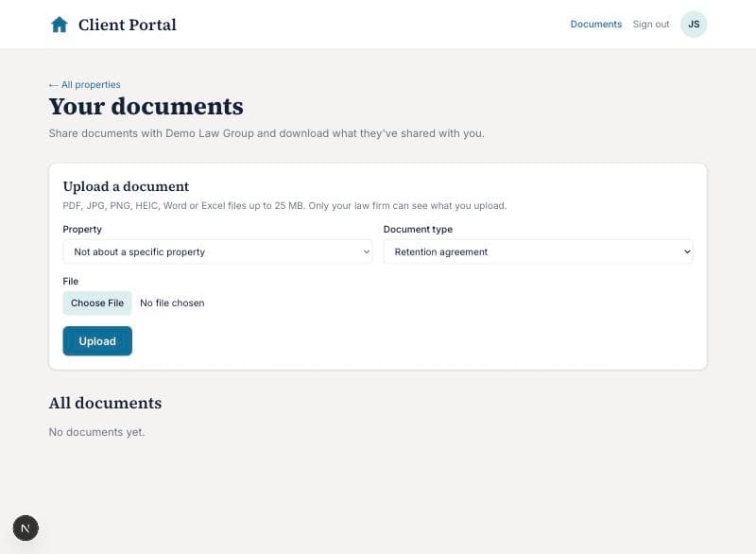This screenshot has height=554, width=756.
Task: Open the Next.js dev tools badge
Action: coord(26,528)
